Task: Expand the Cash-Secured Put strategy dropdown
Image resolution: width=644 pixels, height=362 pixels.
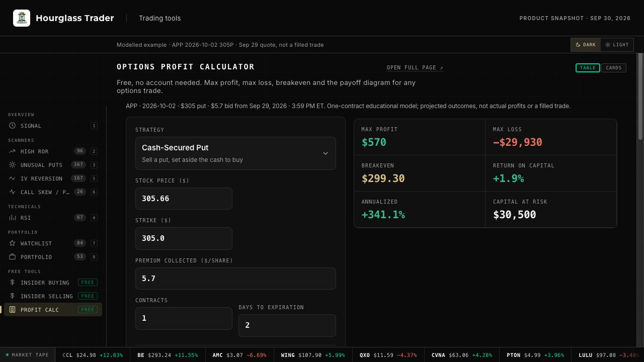Action: pyautogui.click(x=235, y=153)
